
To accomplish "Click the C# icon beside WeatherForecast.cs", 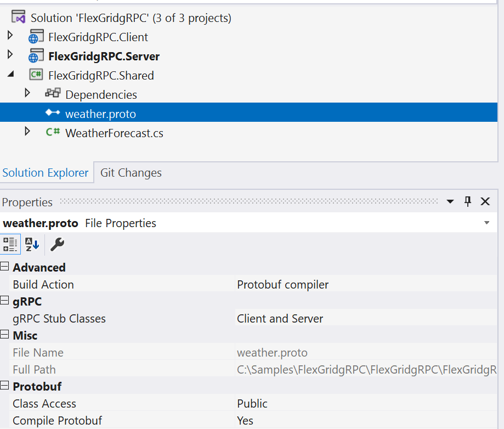I will (54, 133).
